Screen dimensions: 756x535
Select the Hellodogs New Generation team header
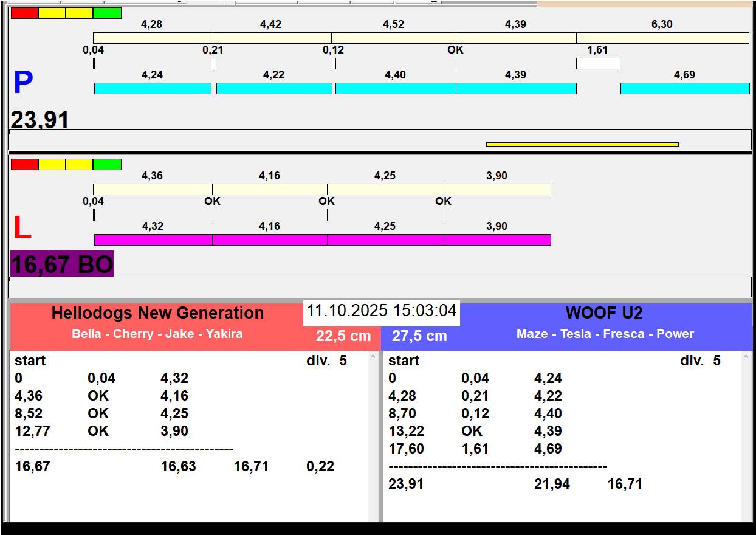(x=157, y=313)
